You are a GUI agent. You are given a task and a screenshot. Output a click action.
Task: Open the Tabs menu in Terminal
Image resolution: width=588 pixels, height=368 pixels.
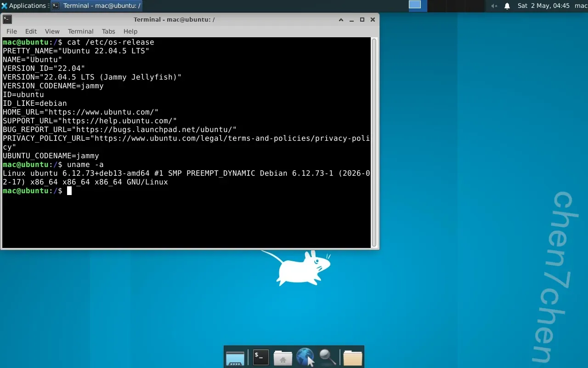click(x=108, y=31)
